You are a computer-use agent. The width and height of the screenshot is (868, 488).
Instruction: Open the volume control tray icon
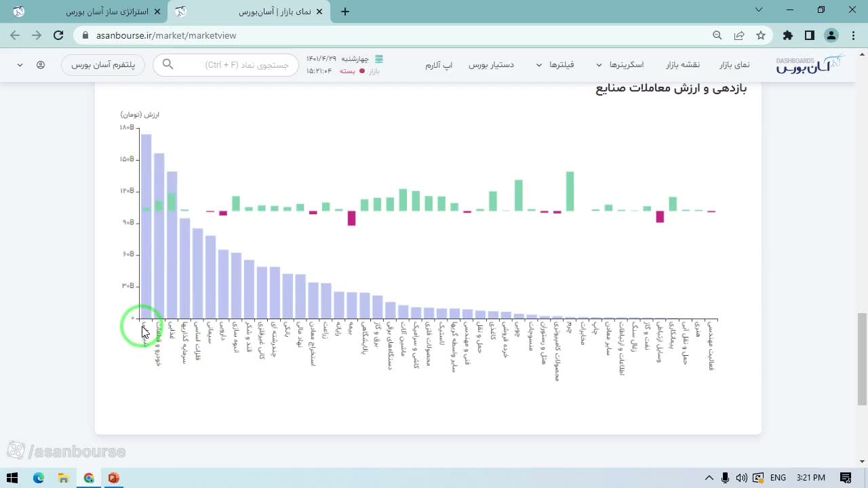pos(742,478)
